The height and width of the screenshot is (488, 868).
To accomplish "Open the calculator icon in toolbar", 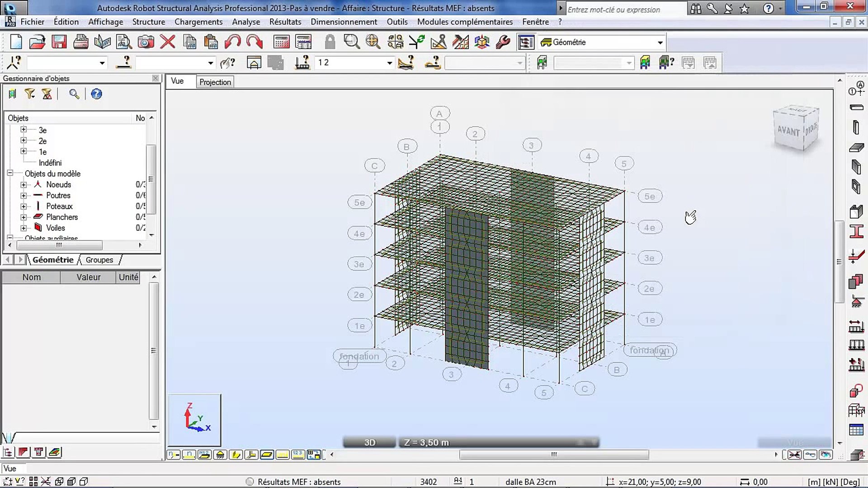I will [x=281, y=42].
